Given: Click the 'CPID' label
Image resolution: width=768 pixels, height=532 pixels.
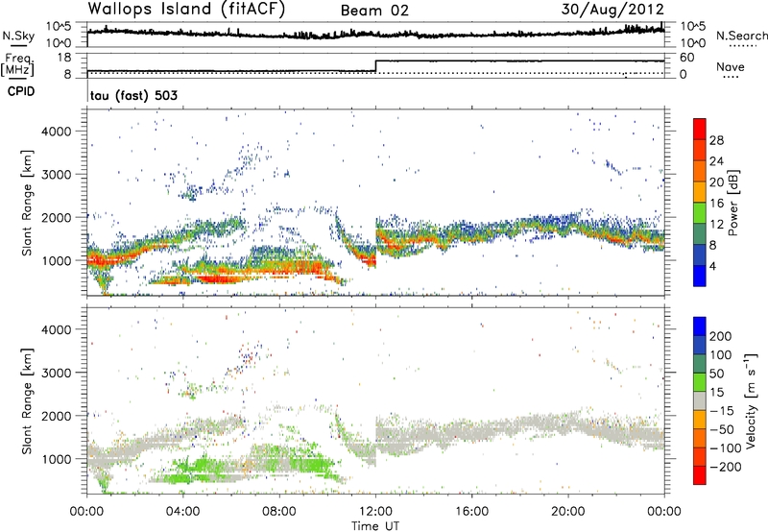Looking at the screenshot, I should pyautogui.click(x=21, y=91).
